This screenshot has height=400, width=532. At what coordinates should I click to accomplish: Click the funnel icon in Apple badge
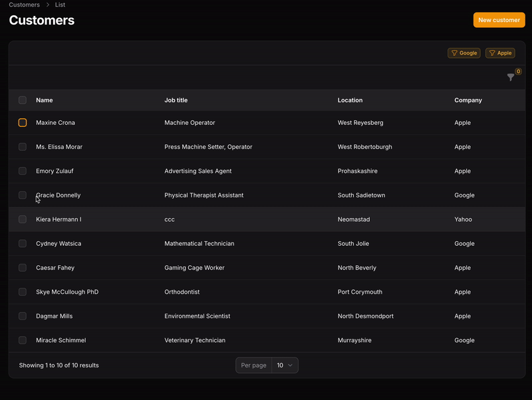click(x=492, y=53)
